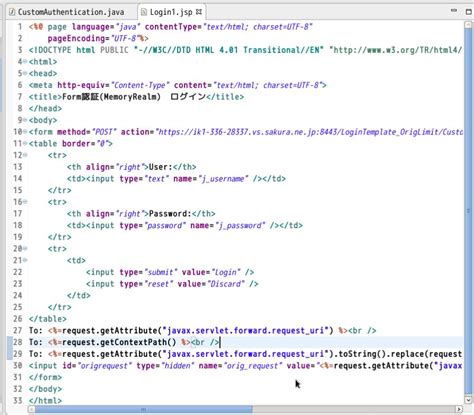Image resolution: width=474 pixels, height=415 pixels.
Task: Collapse the tr fold on line 12
Action: [25, 155]
